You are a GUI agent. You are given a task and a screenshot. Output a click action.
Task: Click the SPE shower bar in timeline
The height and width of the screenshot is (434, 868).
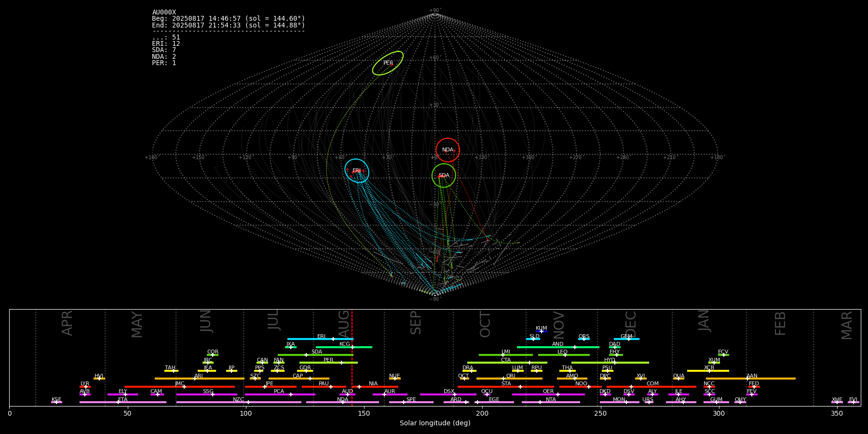(x=411, y=402)
